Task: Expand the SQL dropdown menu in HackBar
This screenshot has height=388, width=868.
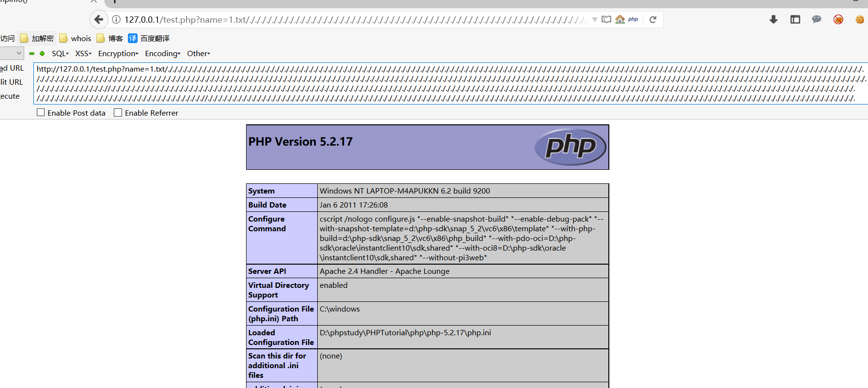Action: 61,54
